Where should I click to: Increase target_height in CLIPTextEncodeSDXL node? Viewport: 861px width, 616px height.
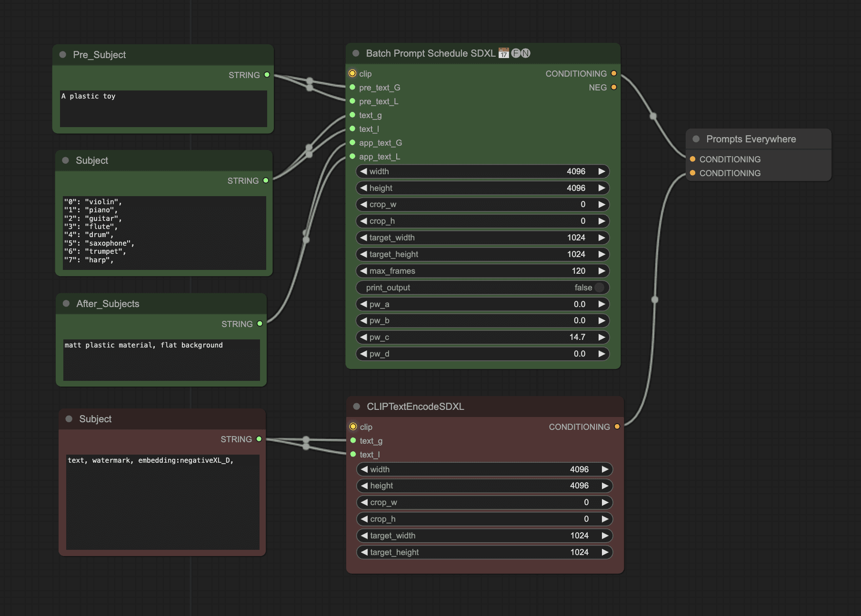click(x=605, y=552)
